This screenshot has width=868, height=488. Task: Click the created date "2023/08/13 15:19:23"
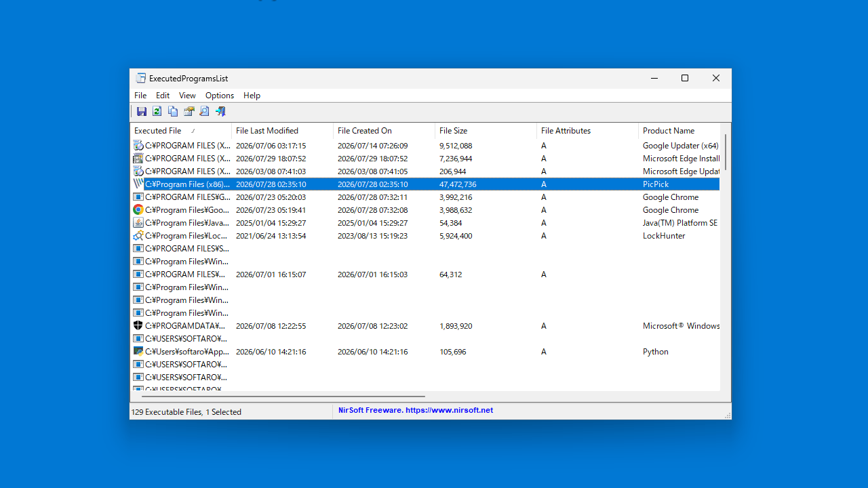click(x=372, y=236)
